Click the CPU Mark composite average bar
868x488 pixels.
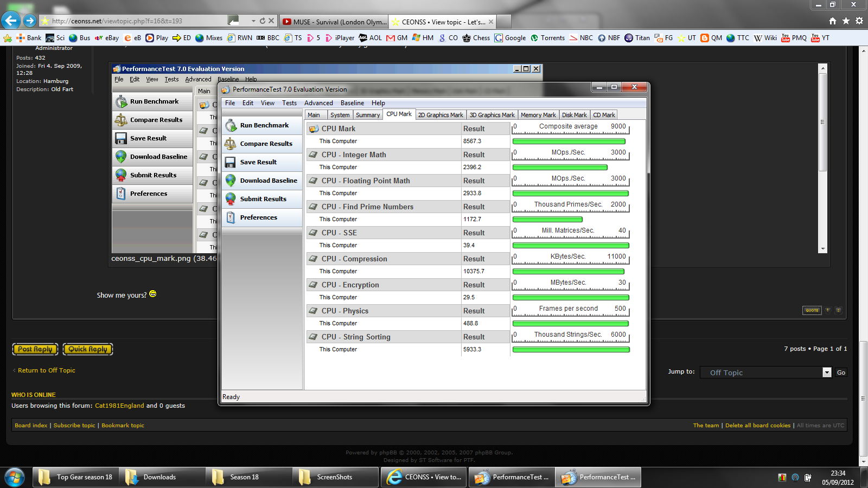point(569,141)
